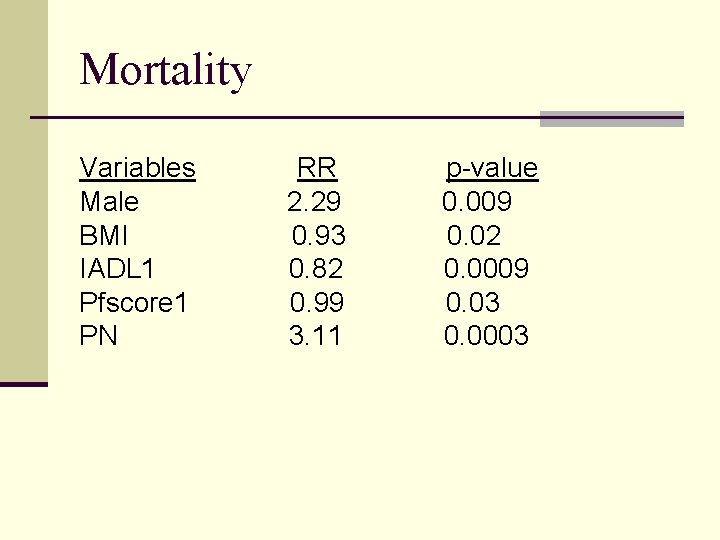The height and width of the screenshot is (540, 720).
Task: Select the p-value 0.02 for BMI
Action: pos(474,236)
